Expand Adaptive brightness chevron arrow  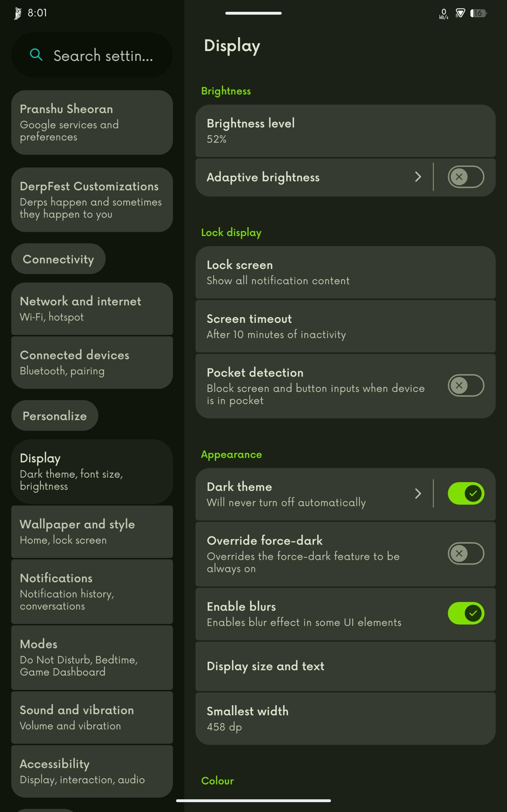pos(418,177)
